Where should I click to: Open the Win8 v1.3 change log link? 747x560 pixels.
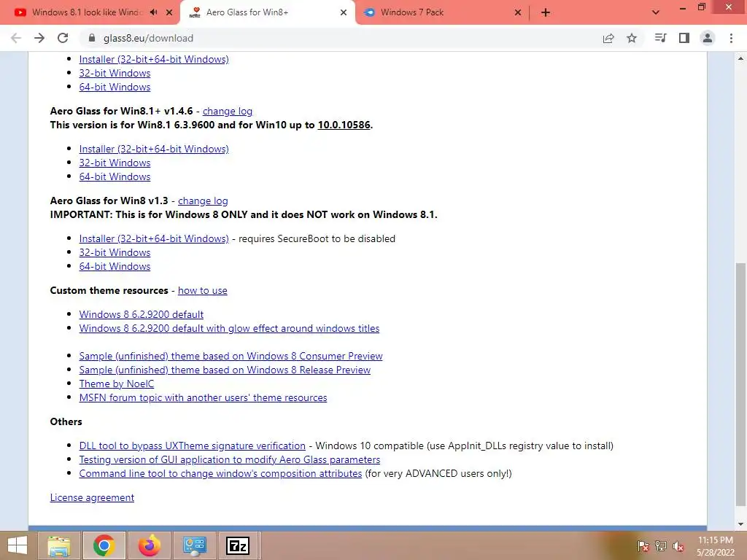[x=203, y=201]
